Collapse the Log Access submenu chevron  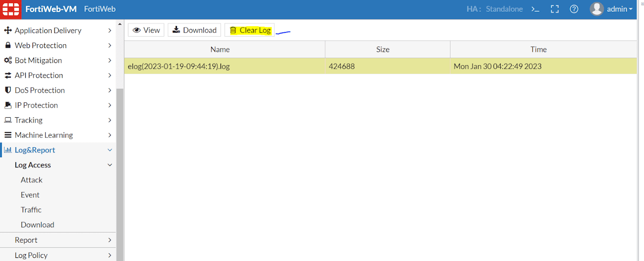pyautogui.click(x=110, y=165)
